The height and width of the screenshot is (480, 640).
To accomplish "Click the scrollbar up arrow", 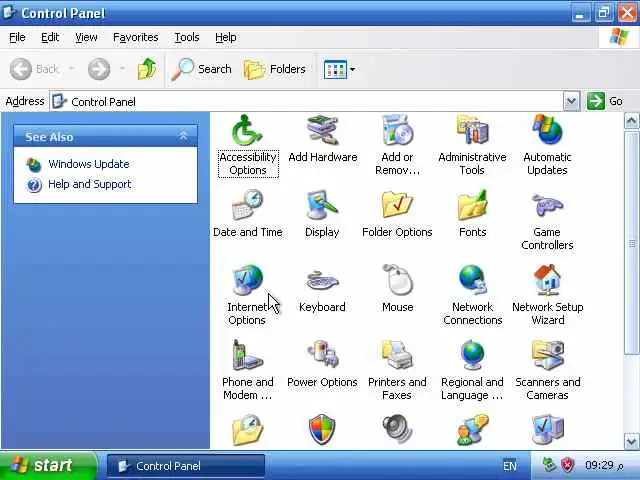I will [631, 121].
